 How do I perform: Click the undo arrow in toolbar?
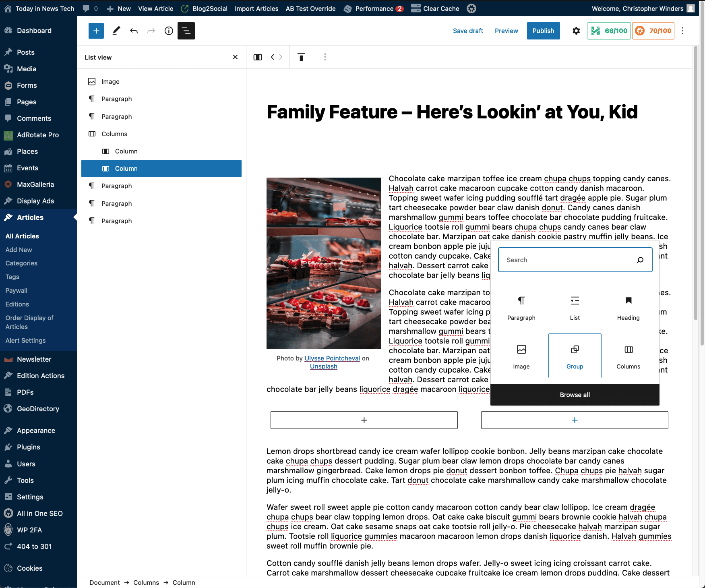(x=134, y=31)
